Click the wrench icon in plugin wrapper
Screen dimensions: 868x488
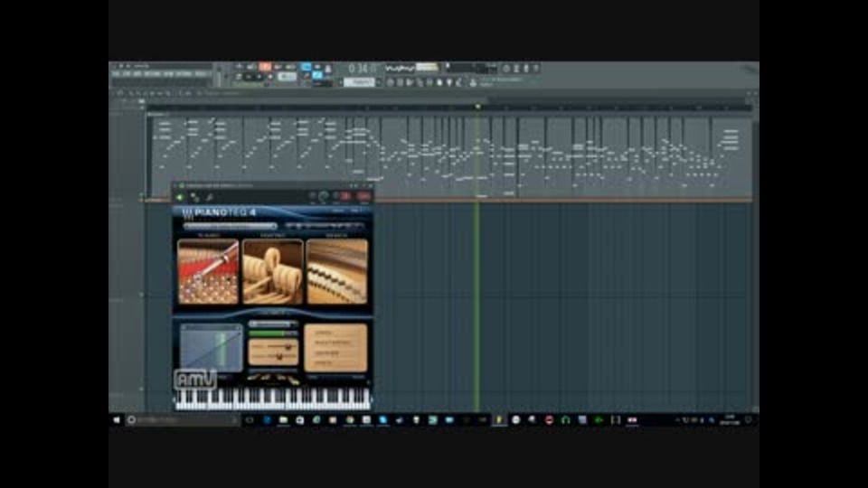[x=210, y=197]
